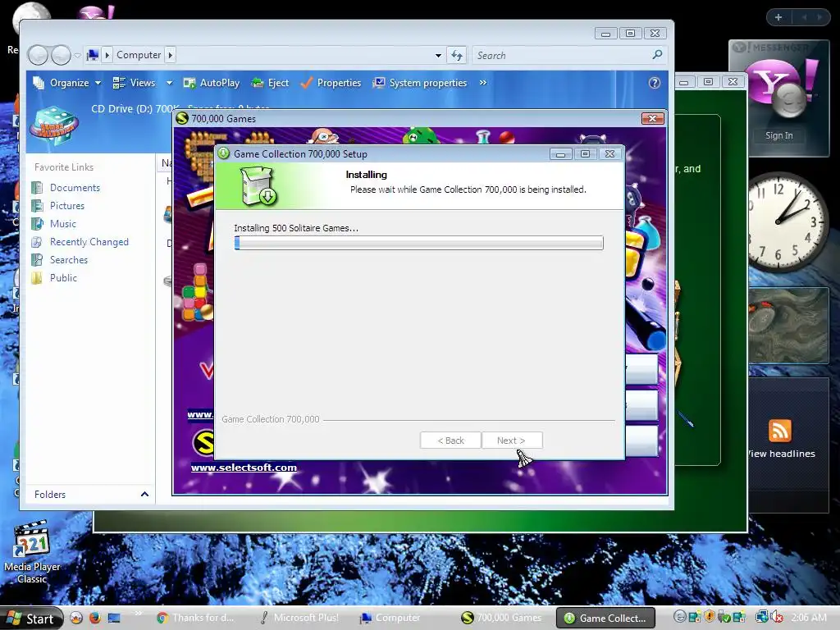The image size is (840, 630).
Task: Click the CD drive games collection icon
Action: tap(53, 127)
